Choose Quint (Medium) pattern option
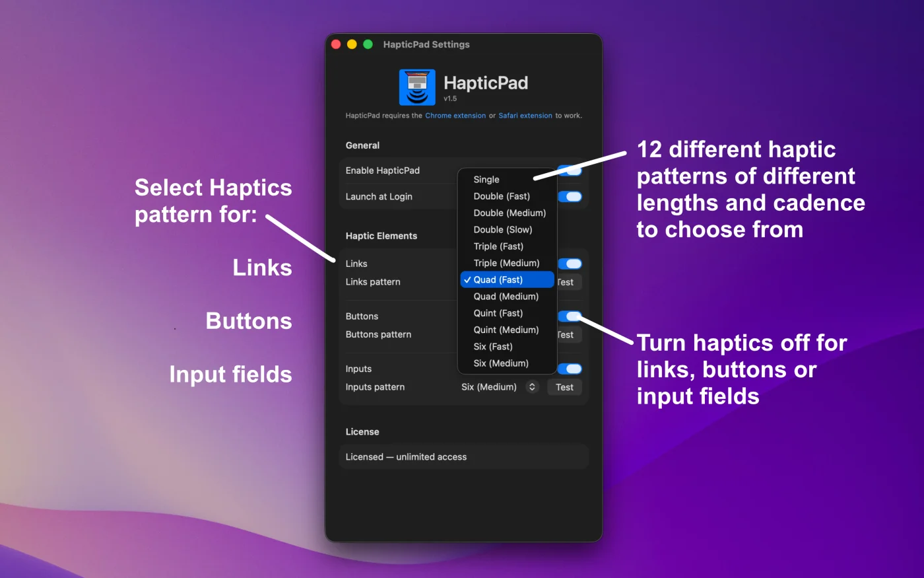The width and height of the screenshot is (924, 578). pyautogui.click(x=508, y=330)
